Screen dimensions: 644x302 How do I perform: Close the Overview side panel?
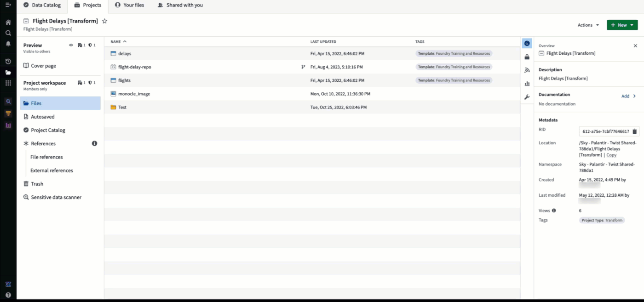635,46
